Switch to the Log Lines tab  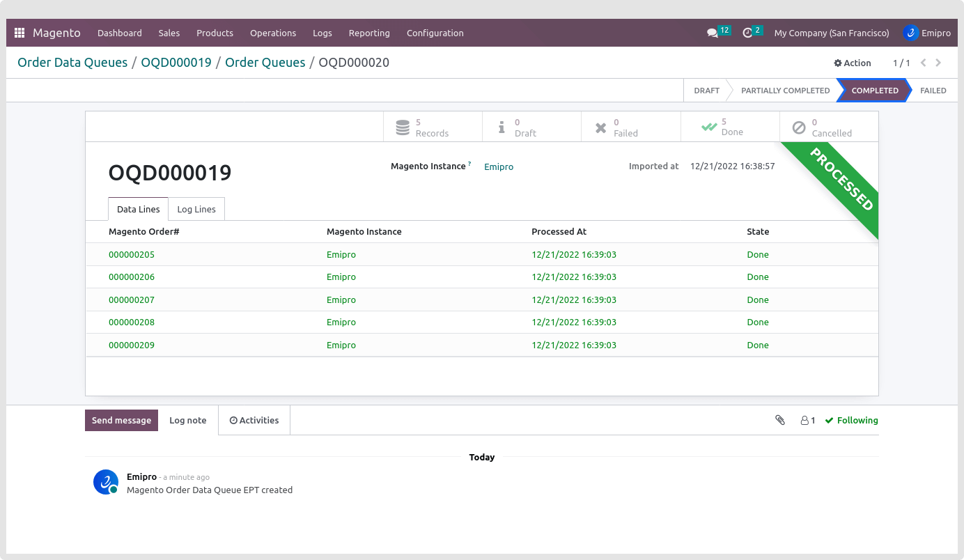pos(196,209)
